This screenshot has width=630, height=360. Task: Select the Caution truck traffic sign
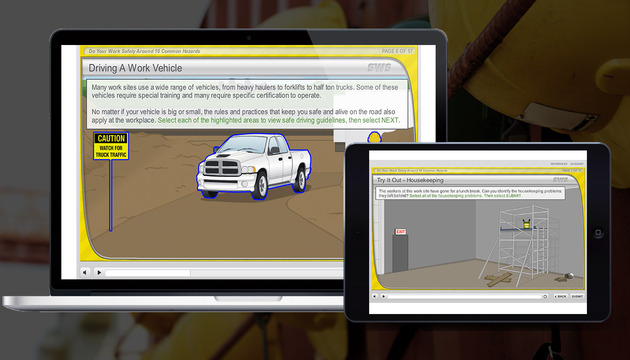point(111,146)
